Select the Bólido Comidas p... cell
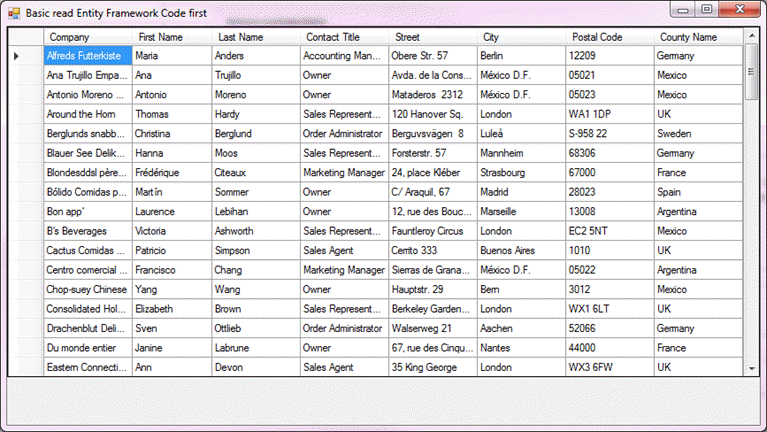 click(x=88, y=192)
